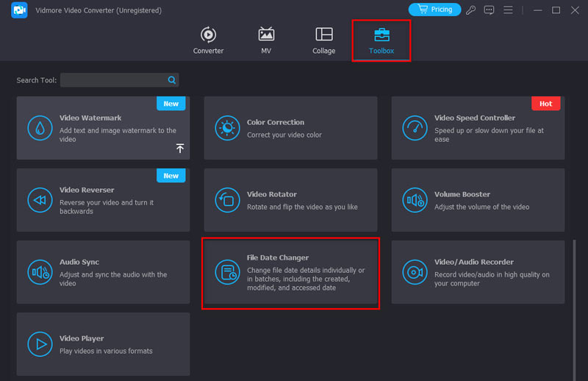Go to the MV tab

266,40
